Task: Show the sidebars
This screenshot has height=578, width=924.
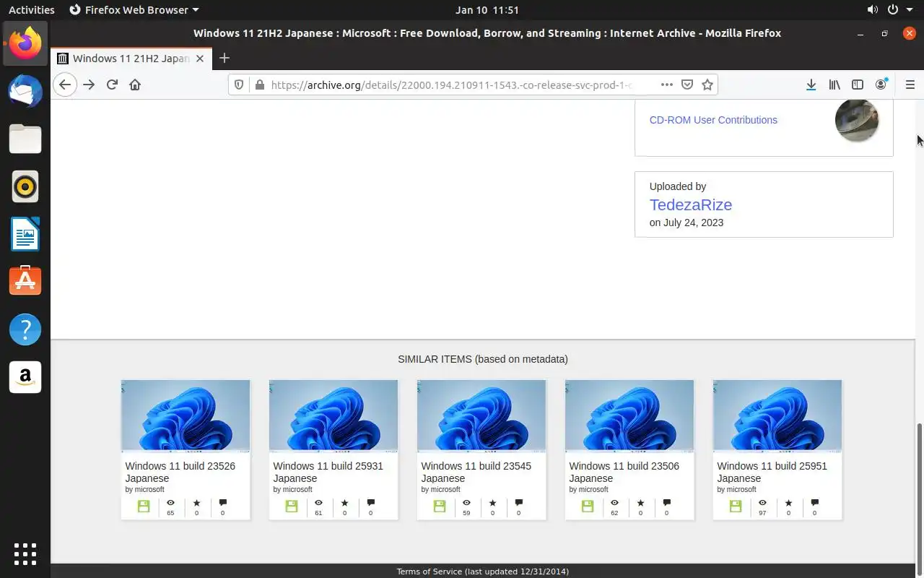Action: click(858, 85)
